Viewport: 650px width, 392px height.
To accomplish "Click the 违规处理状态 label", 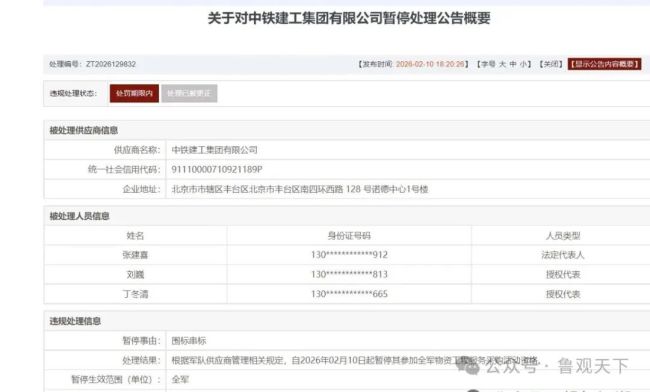I will pos(73,94).
